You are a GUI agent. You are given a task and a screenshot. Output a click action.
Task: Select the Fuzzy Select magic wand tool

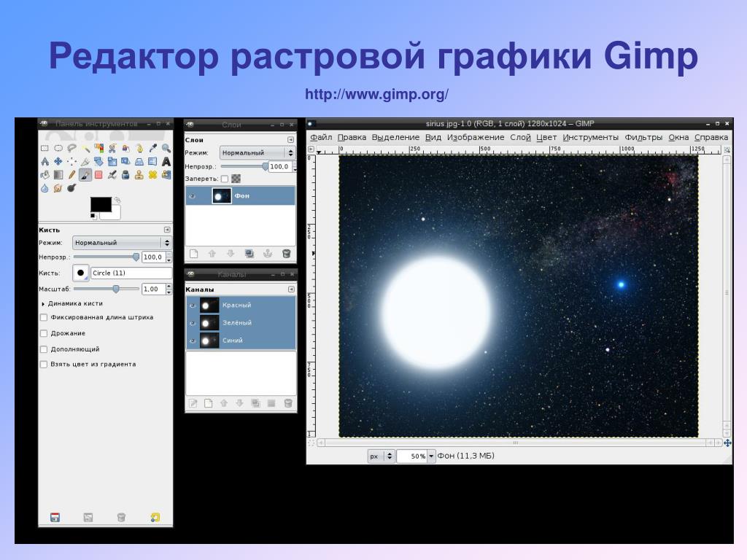tap(85, 149)
